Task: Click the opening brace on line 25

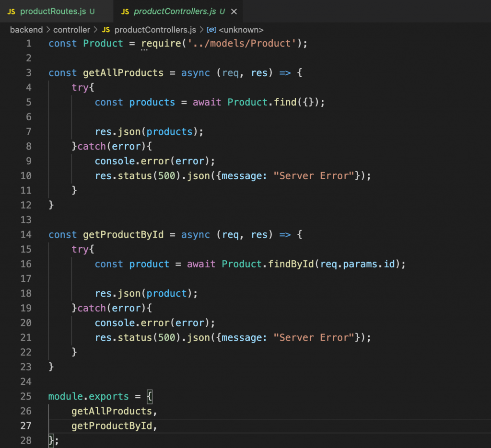Action: (x=150, y=396)
